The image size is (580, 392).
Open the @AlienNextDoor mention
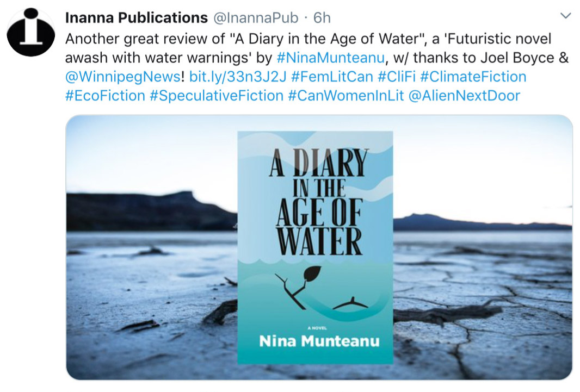(464, 96)
